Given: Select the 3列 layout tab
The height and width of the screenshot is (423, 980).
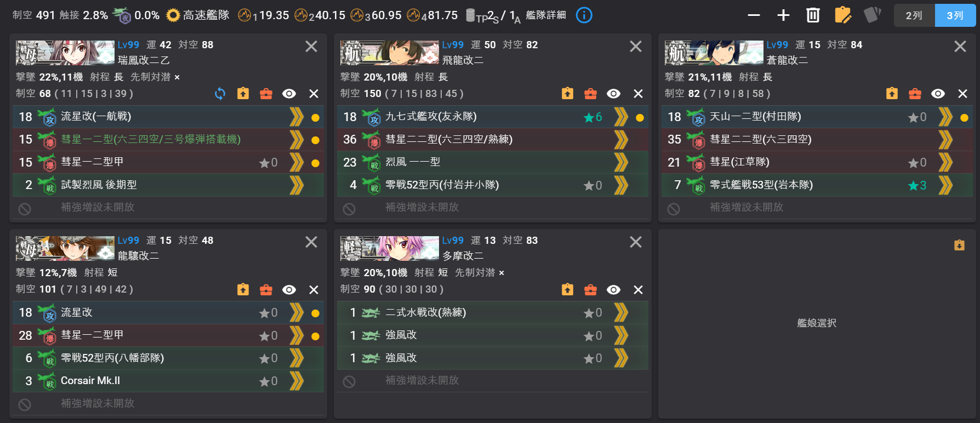Looking at the screenshot, I should click(954, 15).
